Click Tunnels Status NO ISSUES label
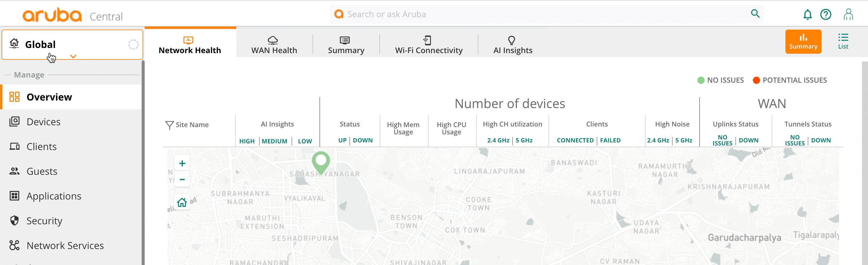Screen dimensions: 868x265 pos(794,140)
